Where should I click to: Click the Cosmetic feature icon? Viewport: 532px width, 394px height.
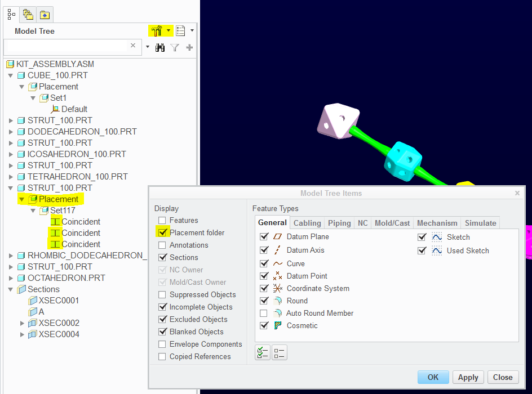(277, 325)
